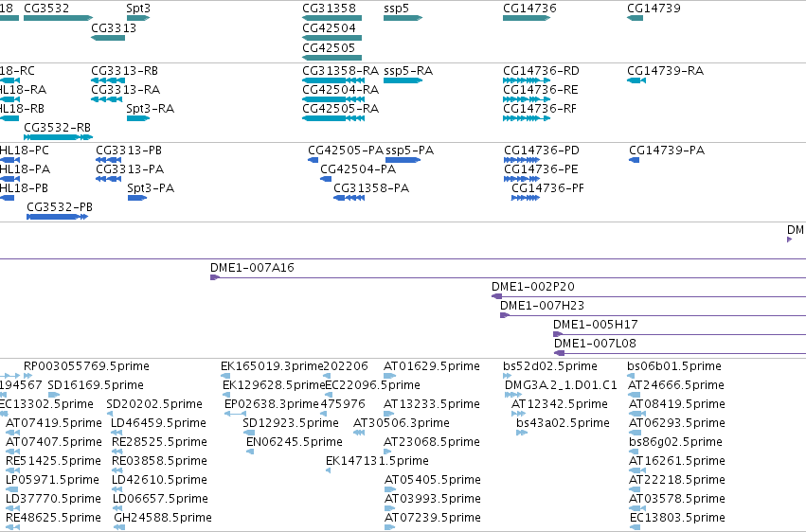Viewport: 806px width, 532px height.
Task: Select transcript CG14736-RF
Action: [x=540, y=109]
